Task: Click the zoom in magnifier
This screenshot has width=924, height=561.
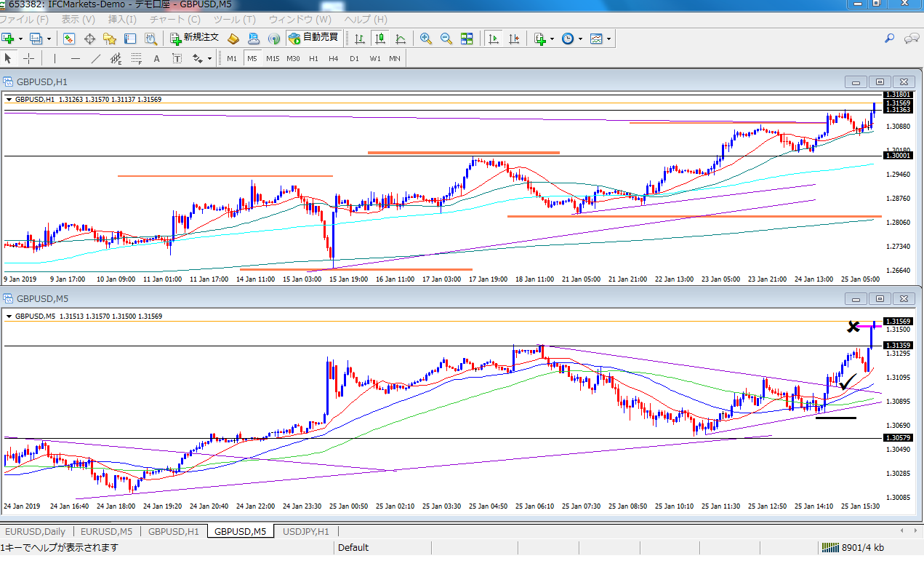Action: tap(426, 38)
